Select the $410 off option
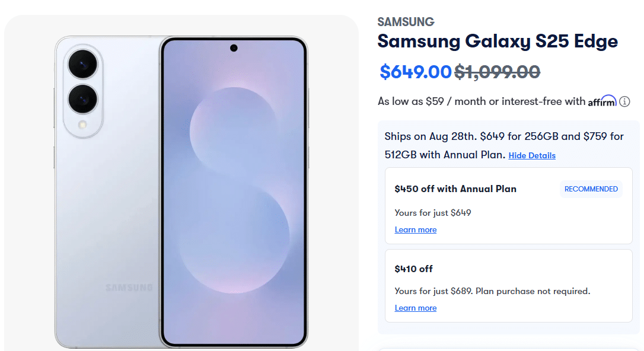The width and height of the screenshot is (644, 351). coord(414,269)
